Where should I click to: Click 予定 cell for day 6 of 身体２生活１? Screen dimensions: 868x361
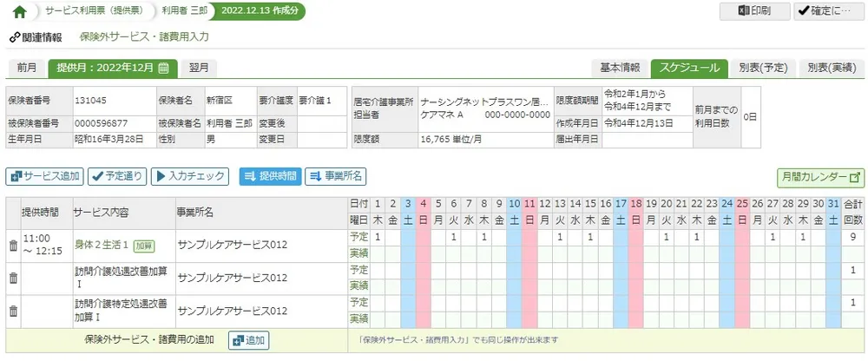point(453,238)
